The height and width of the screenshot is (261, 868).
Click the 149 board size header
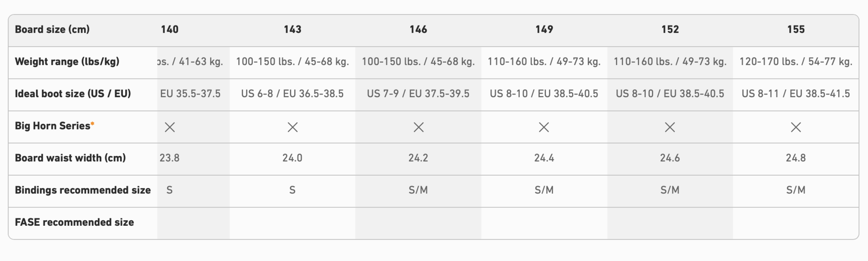(x=544, y=29)
